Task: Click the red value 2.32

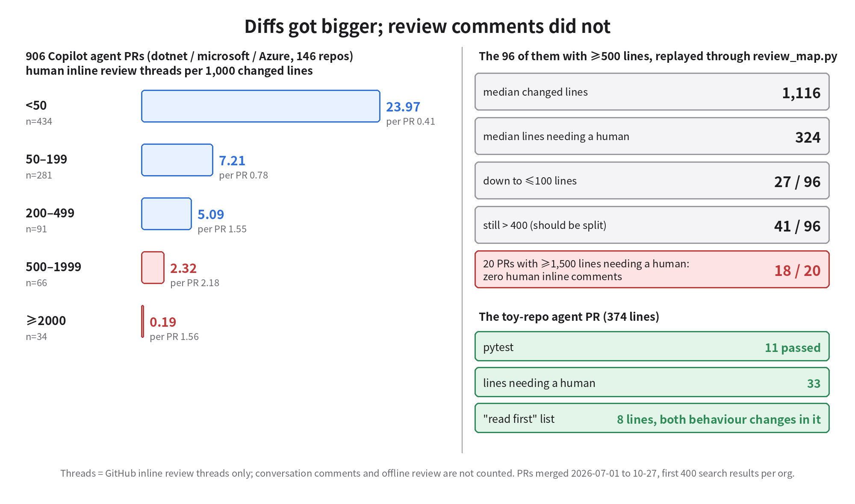Action: point(183,268)
